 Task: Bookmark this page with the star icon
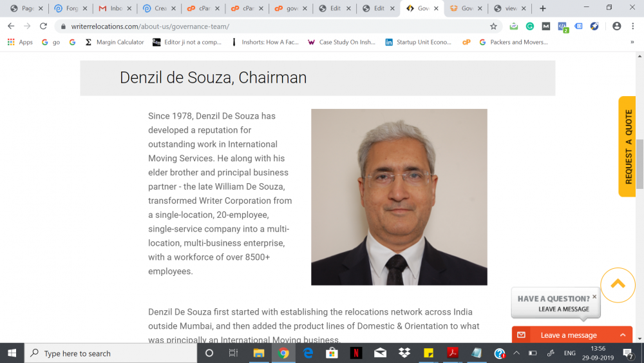point(493,26)
